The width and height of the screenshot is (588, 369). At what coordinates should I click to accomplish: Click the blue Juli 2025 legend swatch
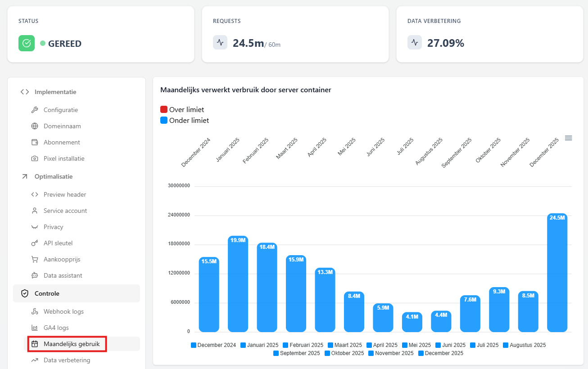click(x=473, y=345)
